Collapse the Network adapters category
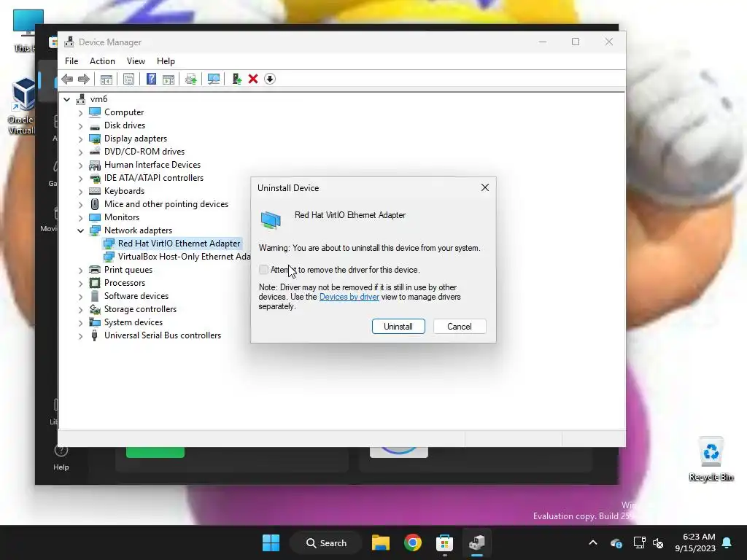The height and width of the screenshot is (560, 747). click(x=80, y=230)
